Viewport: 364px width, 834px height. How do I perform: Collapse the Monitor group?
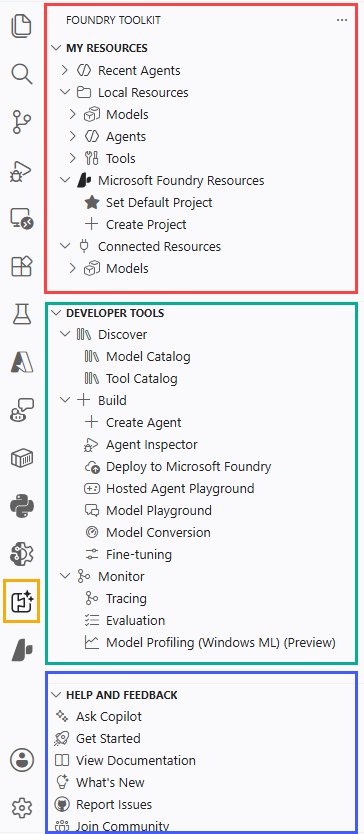tap(65, 576)
